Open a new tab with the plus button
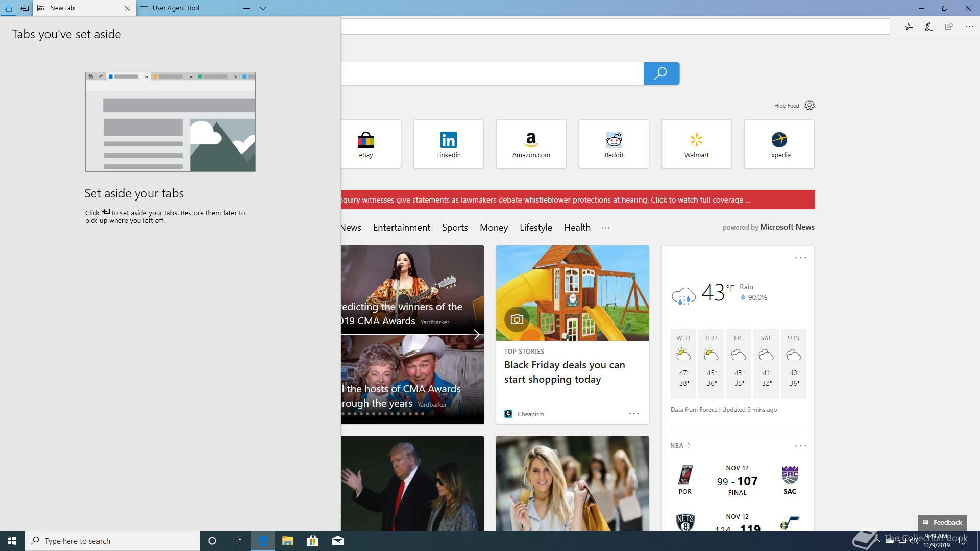Screen dimensions: 980x551 pyautogui.click(x=247, y=8)
